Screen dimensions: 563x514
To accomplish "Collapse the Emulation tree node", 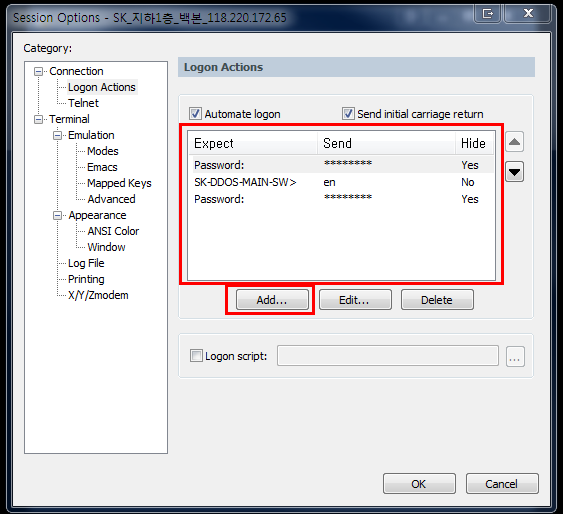I will (57, 136).
